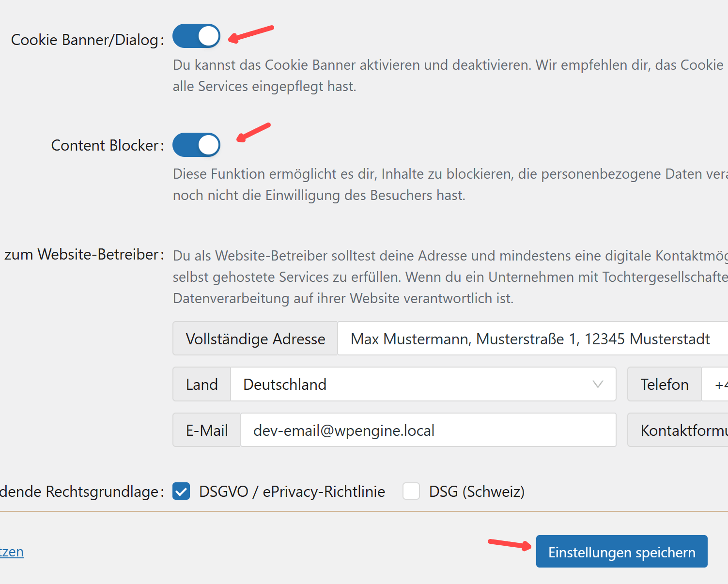Click the Land label box
The height and width of the screenshot is (584, 728).
click(x=202, y=384)
